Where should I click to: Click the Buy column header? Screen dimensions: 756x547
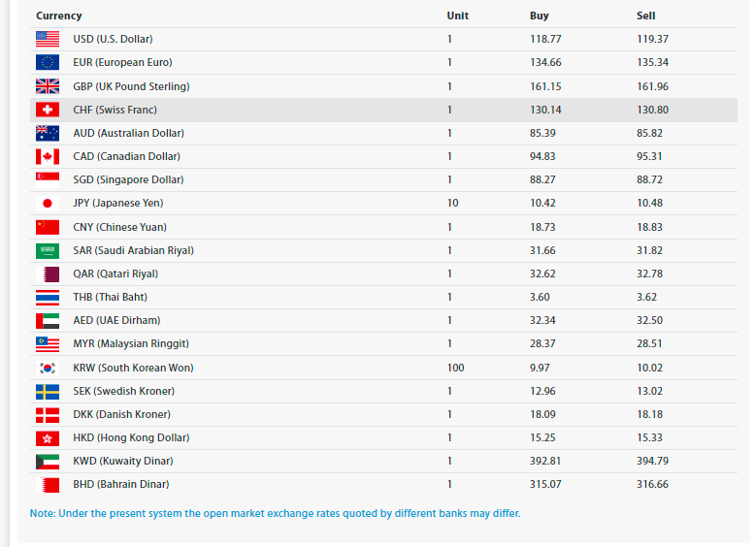[x=539, y=16]
